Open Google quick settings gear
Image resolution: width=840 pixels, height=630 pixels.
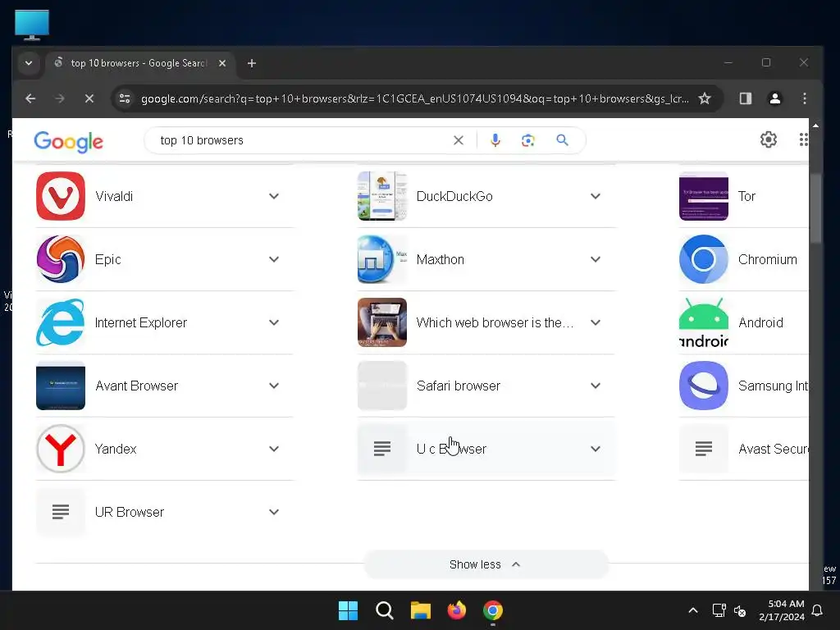tap(768, 139)
